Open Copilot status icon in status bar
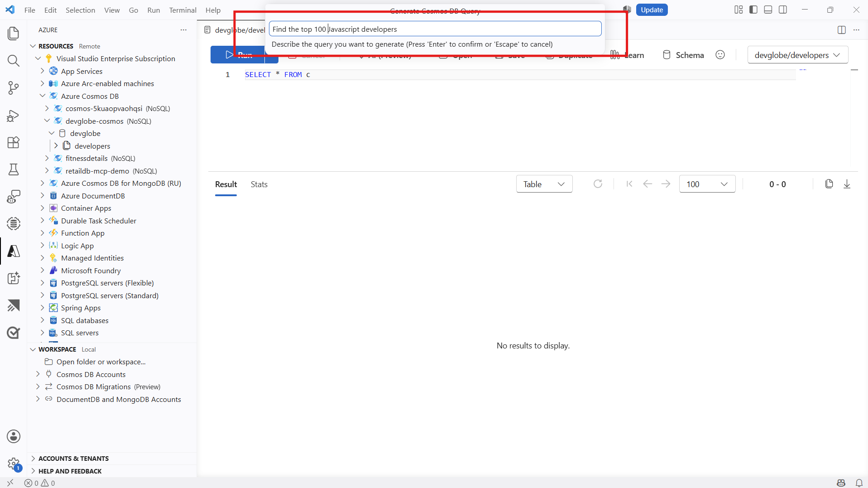The width and height of the screenshot is (868, 488). click(841, 483)
